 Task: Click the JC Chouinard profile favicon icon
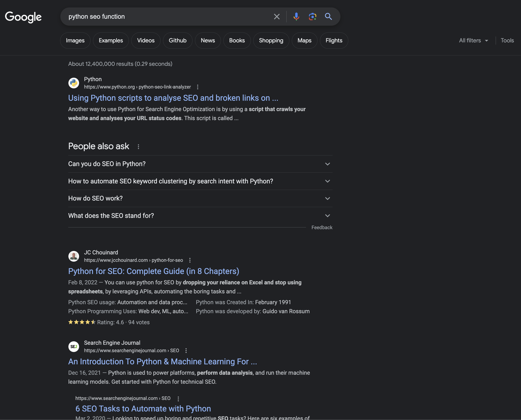(74, 256)
